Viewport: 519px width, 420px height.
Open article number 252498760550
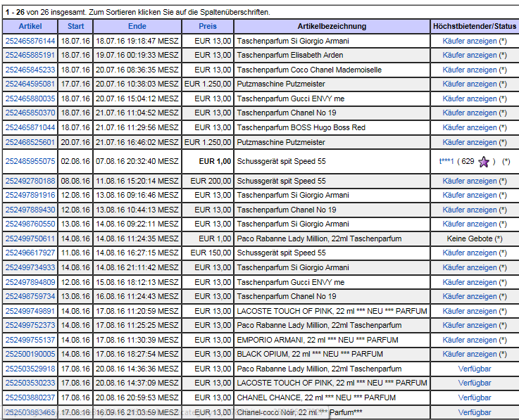point(30,224)
